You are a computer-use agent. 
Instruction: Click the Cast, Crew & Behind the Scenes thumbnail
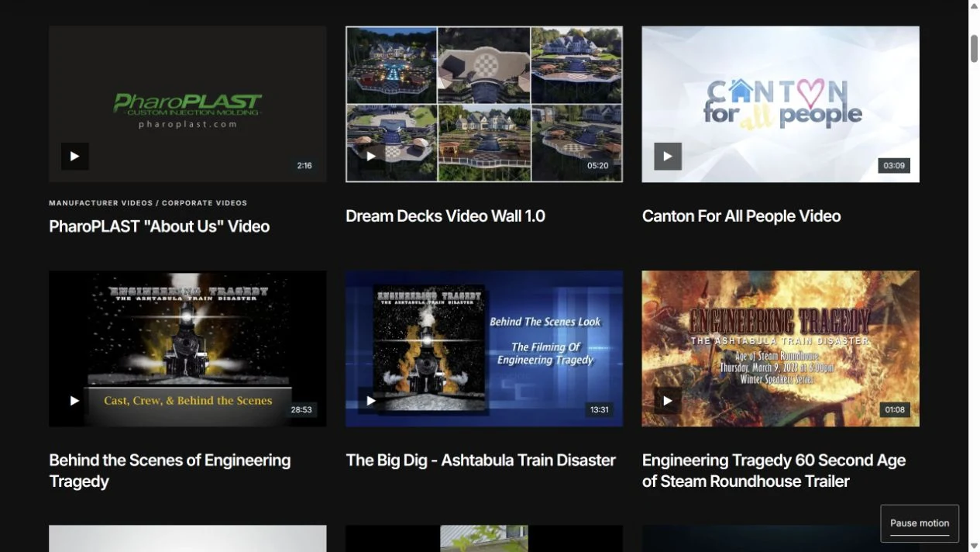click(x=187, y=348)
